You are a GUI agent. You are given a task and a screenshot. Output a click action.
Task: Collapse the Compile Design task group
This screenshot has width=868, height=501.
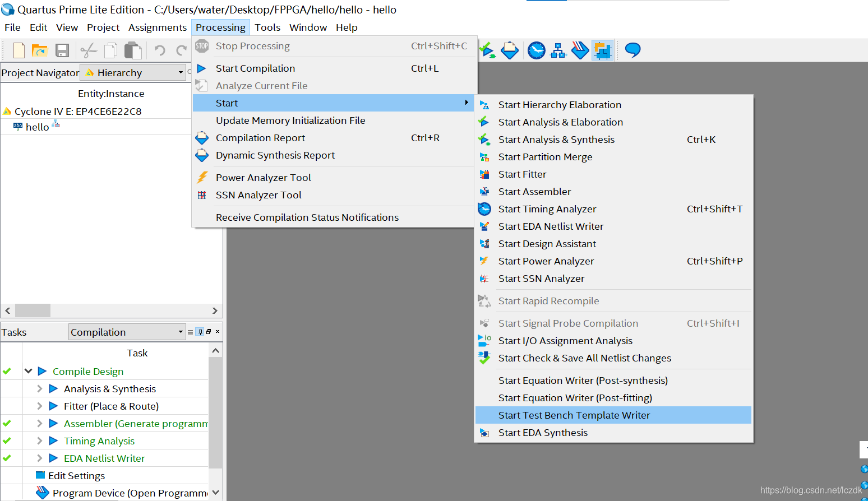pos(28,371)
